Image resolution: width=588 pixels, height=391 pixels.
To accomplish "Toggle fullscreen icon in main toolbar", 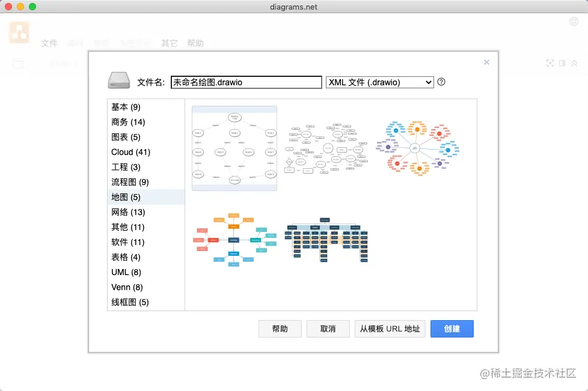I will [550, 63].
